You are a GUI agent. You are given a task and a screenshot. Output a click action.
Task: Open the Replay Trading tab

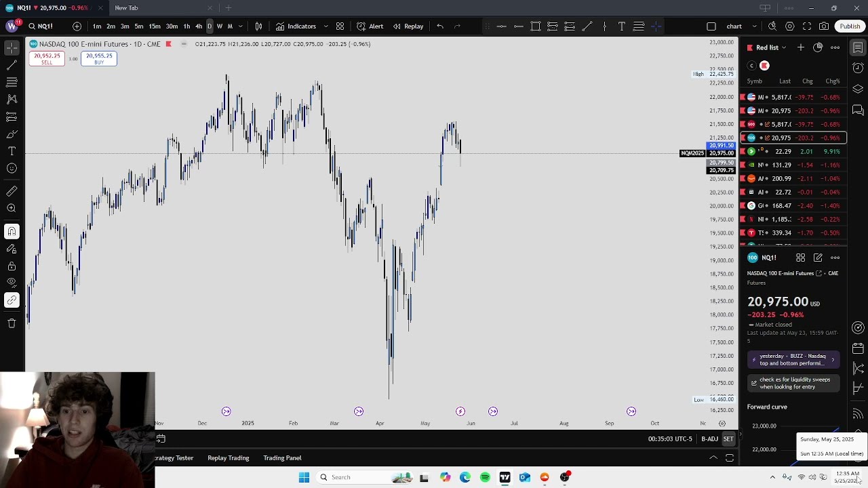coord(229,458)
